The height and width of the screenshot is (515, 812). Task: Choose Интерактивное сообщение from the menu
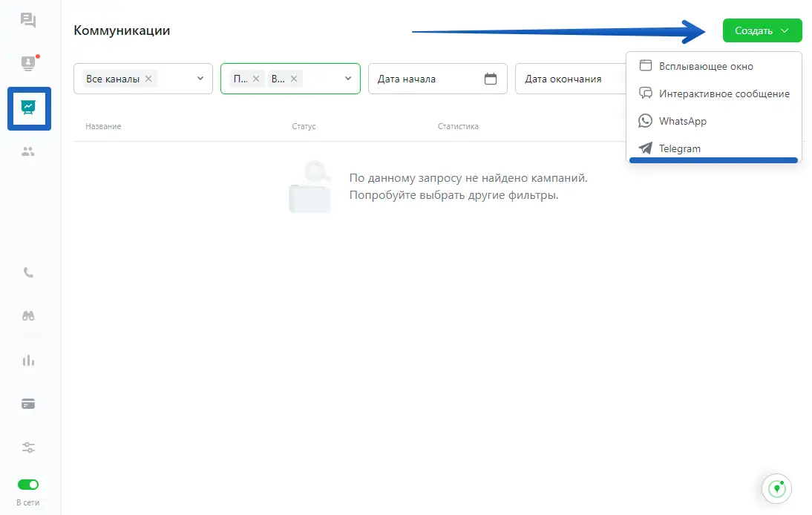click(713, 94)
